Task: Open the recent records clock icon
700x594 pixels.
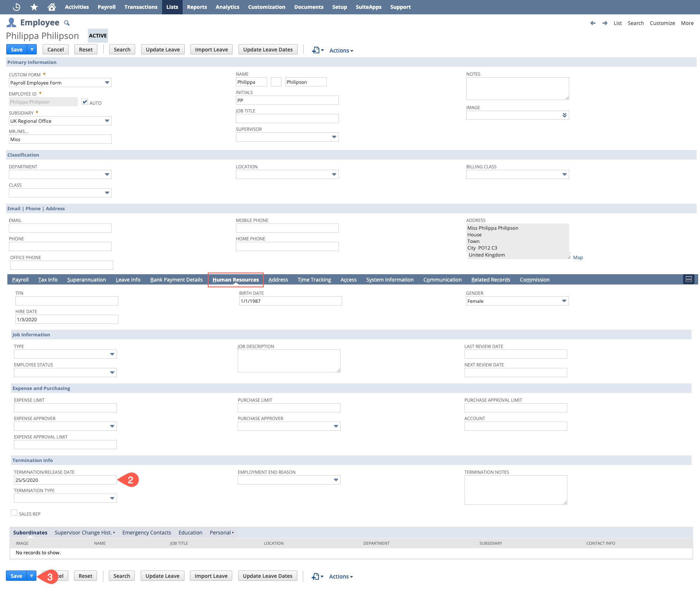Action: pos(17,7)
